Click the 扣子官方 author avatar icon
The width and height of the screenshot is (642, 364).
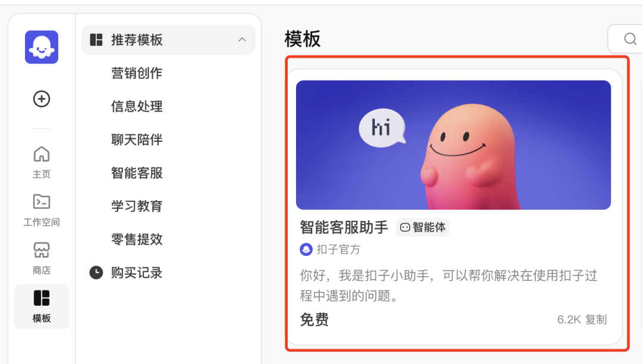(306, 249)
